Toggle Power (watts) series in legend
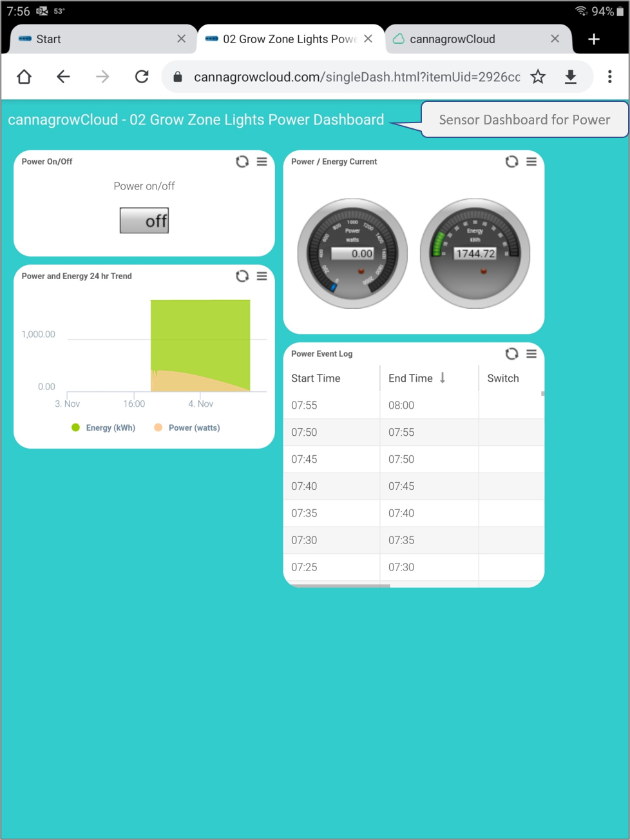 187,428
